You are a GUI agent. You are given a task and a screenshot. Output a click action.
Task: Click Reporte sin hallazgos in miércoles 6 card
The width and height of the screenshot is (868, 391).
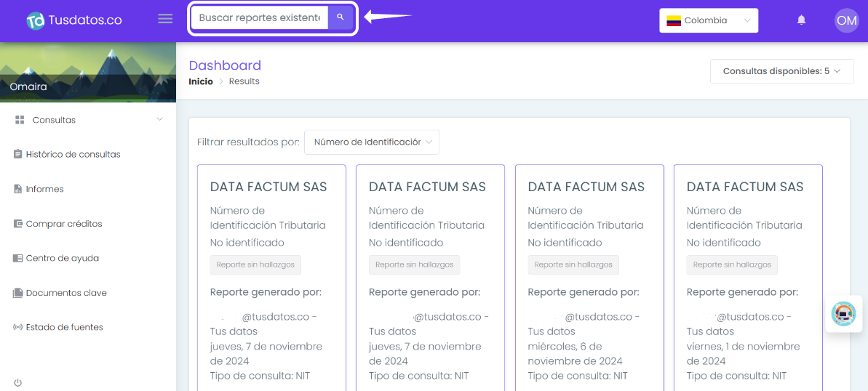[573, 265]
